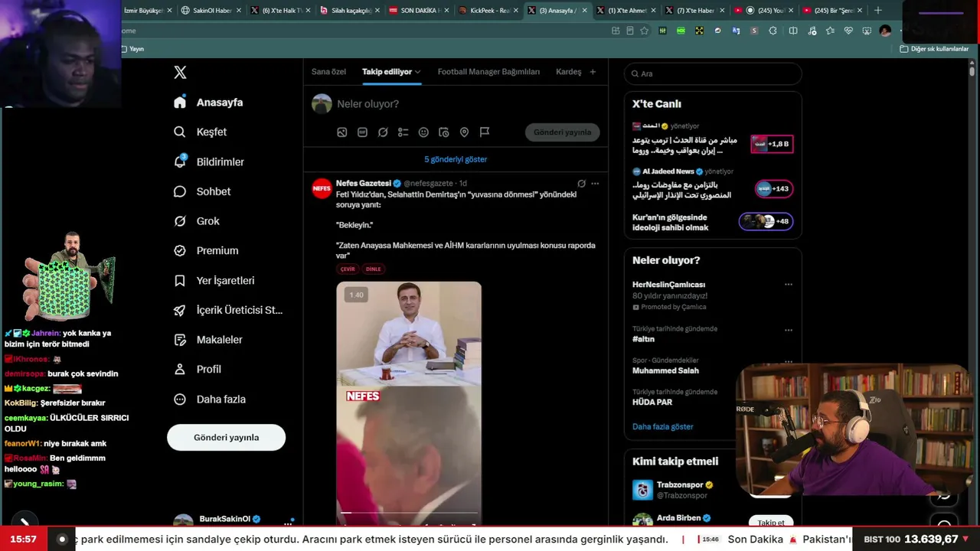The height and width of the screenshot is (551, 980).
Task: Open more options for HerNeslinÇamlıcası trend
Action: (789, 285)
